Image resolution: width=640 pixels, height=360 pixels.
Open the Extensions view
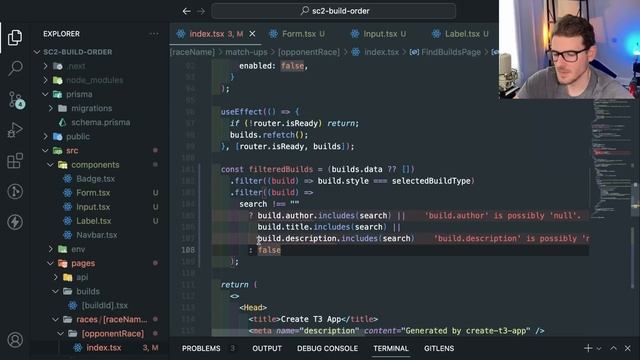(x=15, y=161)
